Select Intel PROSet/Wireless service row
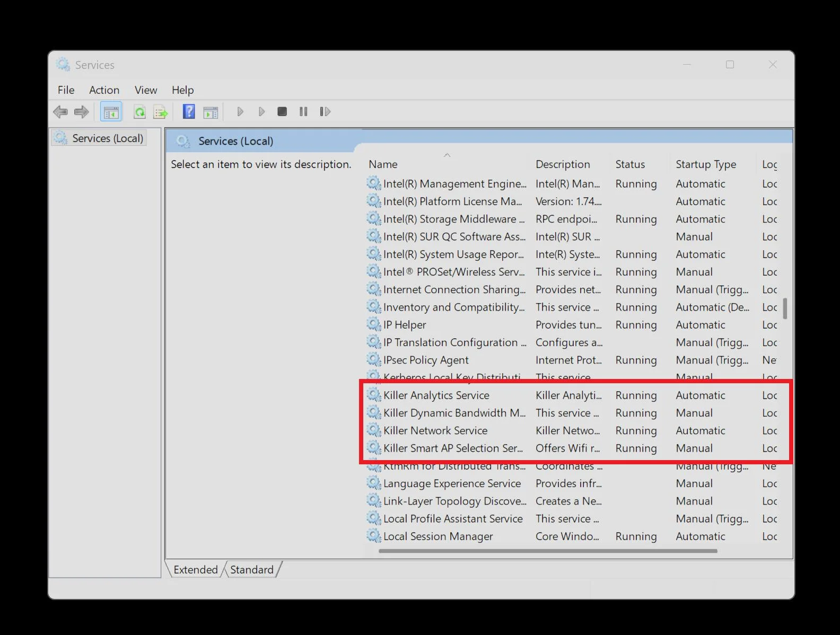840x635 pixels. 572,271
